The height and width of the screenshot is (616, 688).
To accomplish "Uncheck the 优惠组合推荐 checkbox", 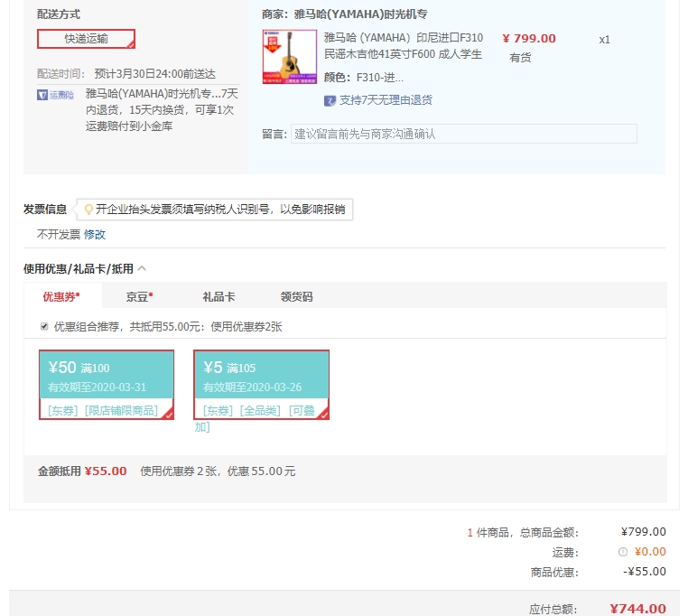I will pos(44,326).
